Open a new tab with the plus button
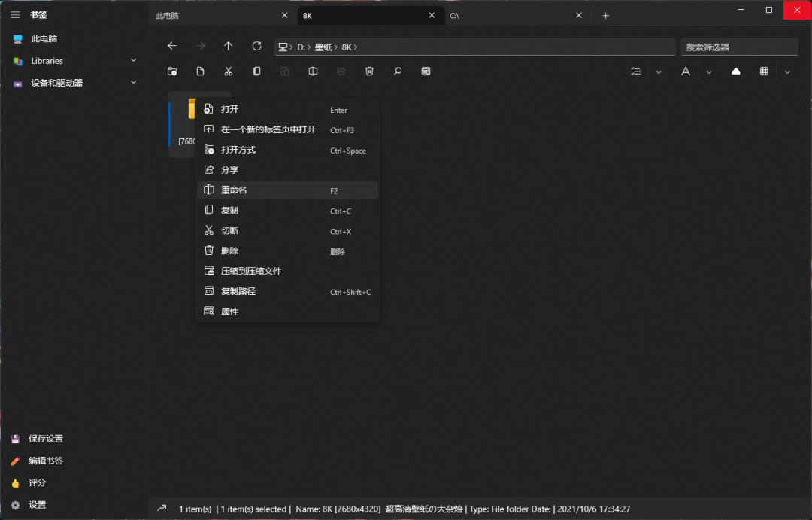Screen dimensions: 812x520 (605, 15)
